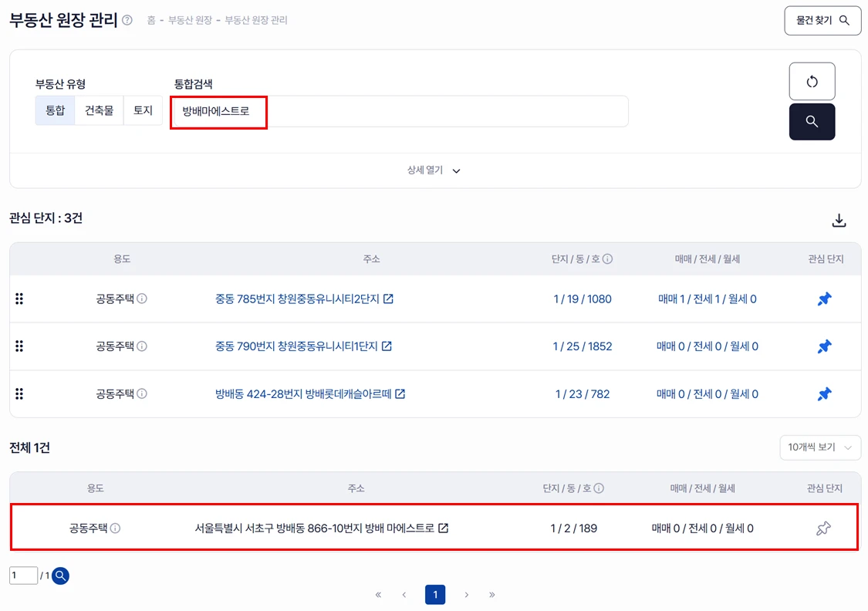Download the 관심 단지 list
The image size is (868, 611).
click(x=839, y=221)
